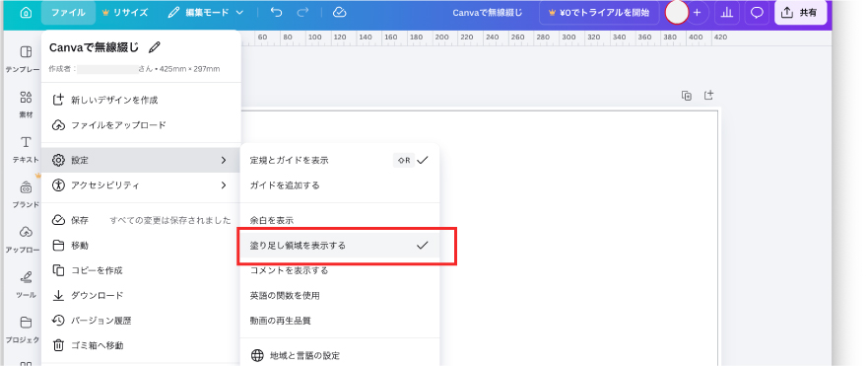Toggle 英語の関数を使用 setting
The image size is (868, 366).
pos(339,296)
